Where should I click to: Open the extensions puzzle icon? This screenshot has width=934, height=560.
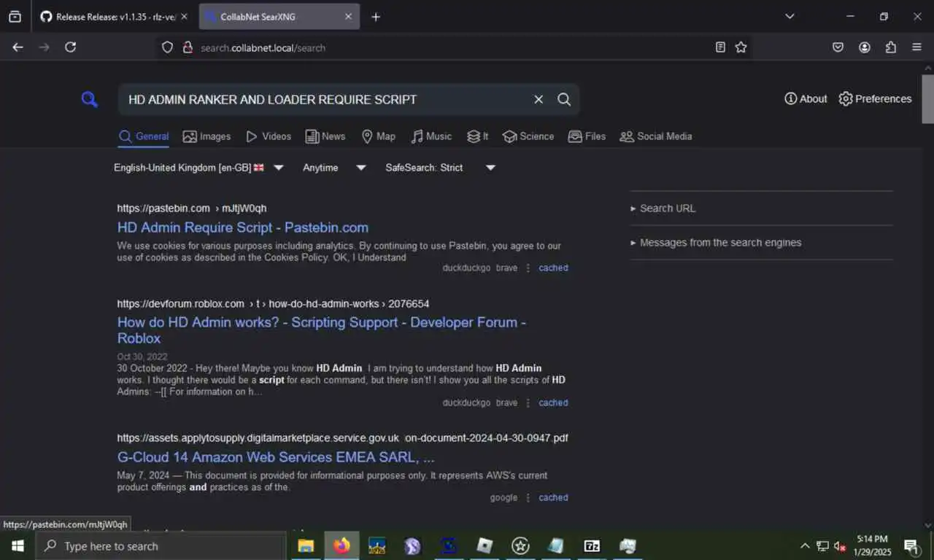891,47
